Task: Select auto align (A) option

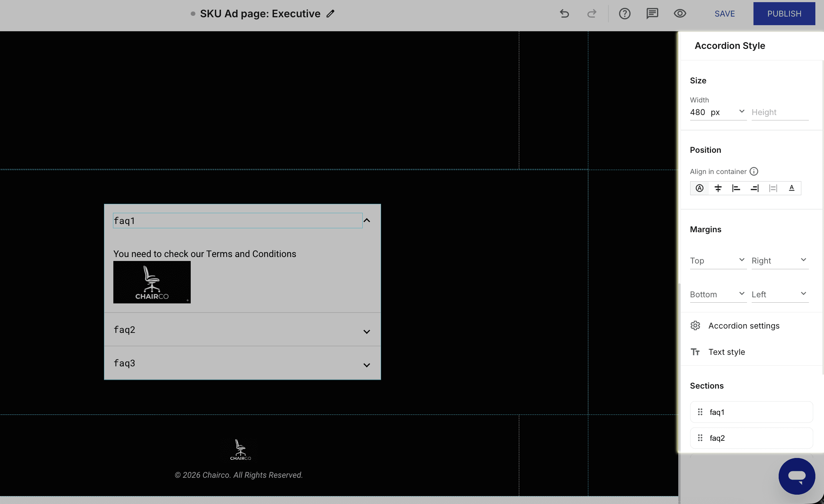Action: 700,188
